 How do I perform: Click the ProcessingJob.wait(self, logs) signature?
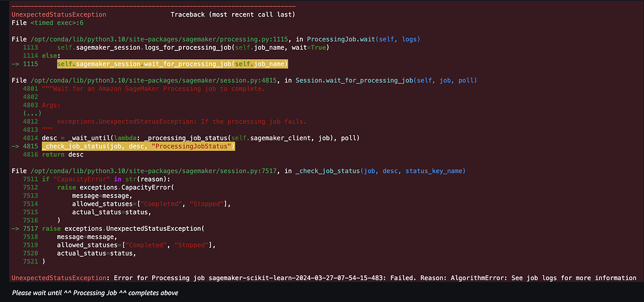(363, 40)
